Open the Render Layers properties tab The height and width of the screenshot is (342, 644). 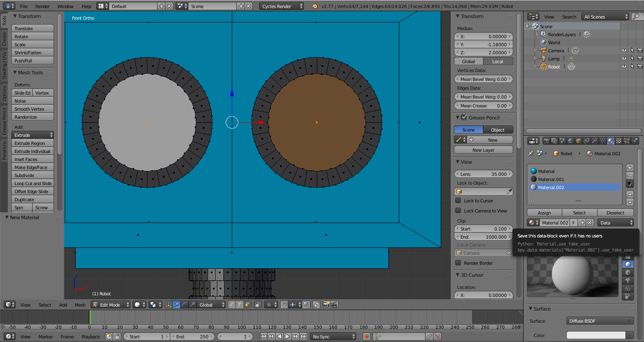(554, 141)
